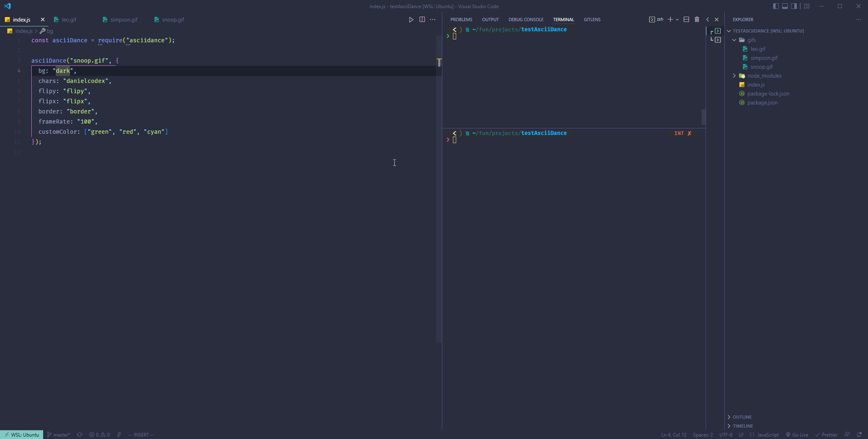Click the WSL: Ubuntu remote indicator
868x439 pixels.
click(x=22, y=435)
